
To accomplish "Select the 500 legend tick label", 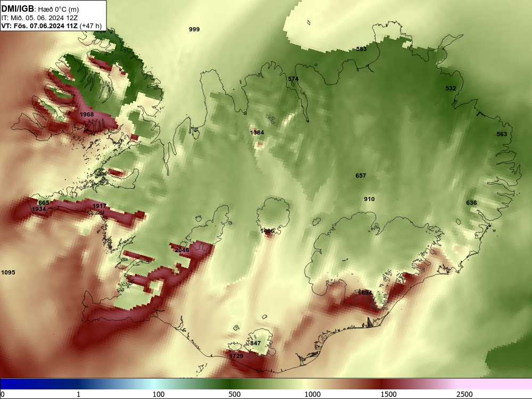I will click(235, 394).
